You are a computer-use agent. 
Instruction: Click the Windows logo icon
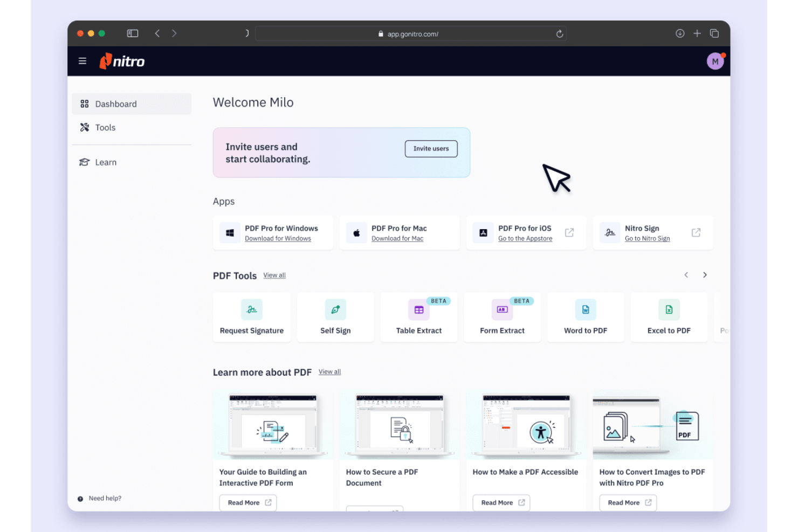tap(230, 233)
